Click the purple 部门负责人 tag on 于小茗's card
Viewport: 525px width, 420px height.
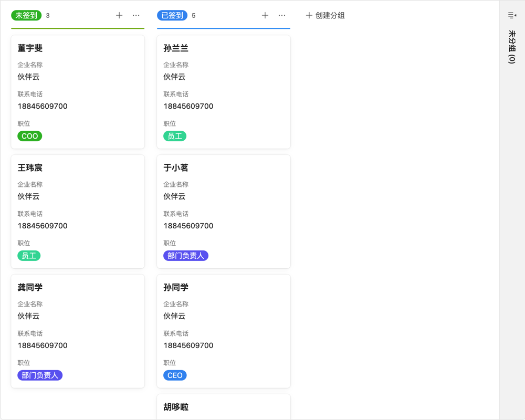point(186,255)
